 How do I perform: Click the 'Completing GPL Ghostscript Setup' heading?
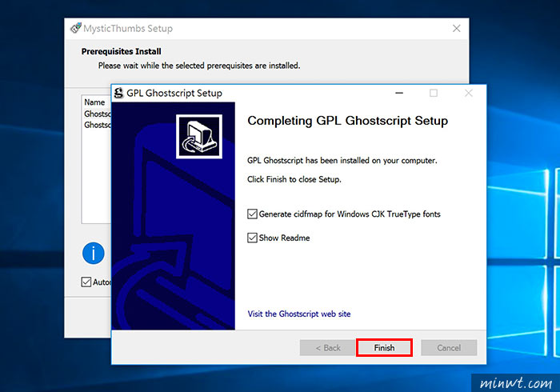[x=347, y=121]
